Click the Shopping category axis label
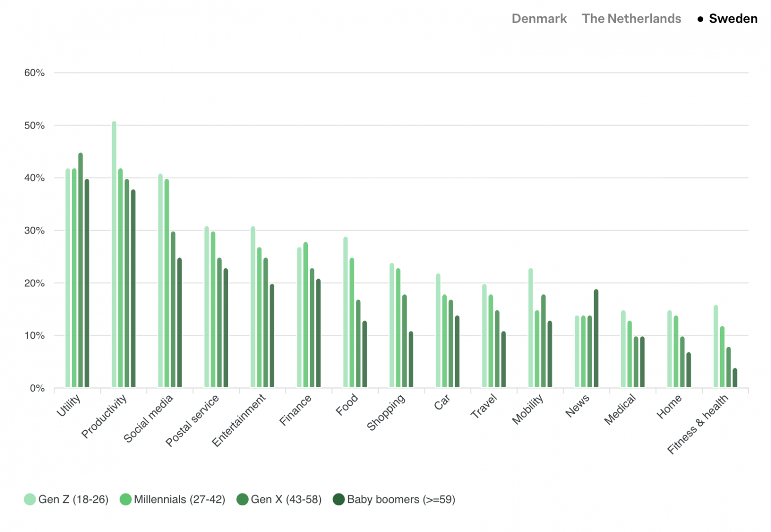Screen dimensions: 771x532 pos(386,412)
